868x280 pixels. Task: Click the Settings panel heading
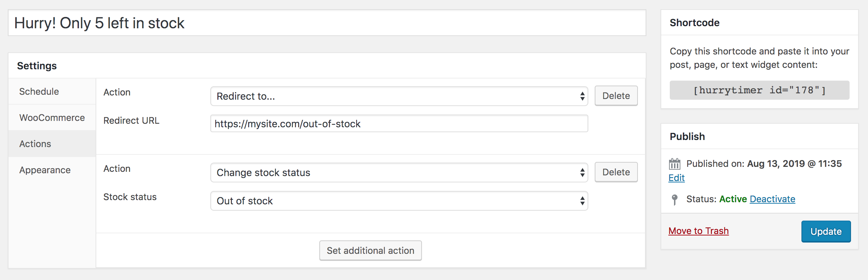coord(37,66)
